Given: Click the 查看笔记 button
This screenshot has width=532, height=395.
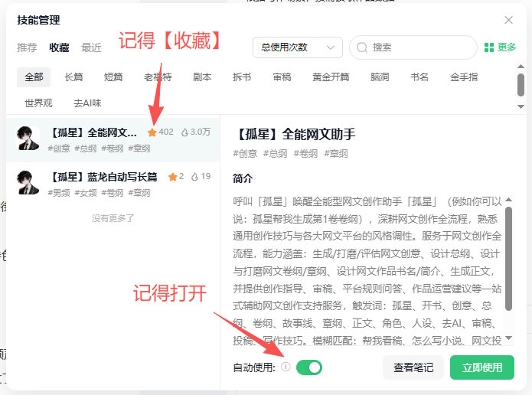Looking at the screenshot, I should click(x=413, y=367).
